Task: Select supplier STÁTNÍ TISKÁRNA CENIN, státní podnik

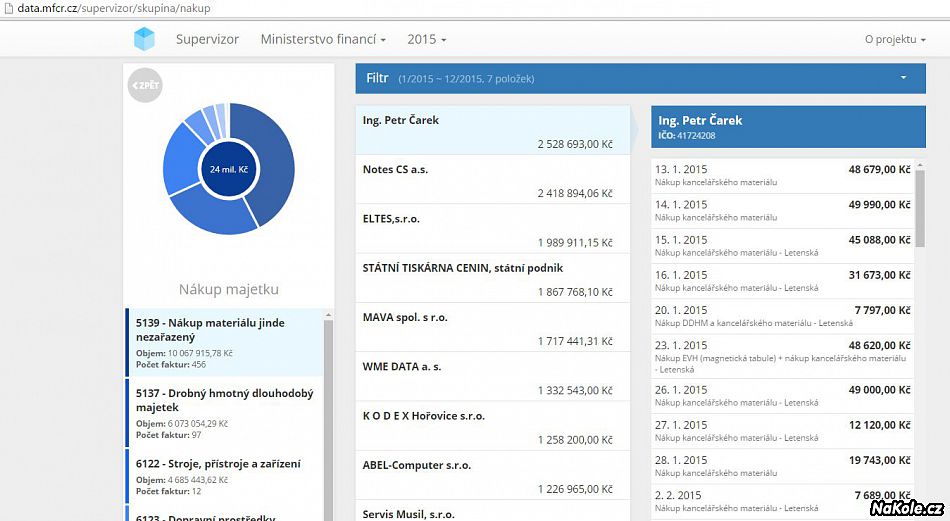Action: pyautogui.click(x=493, y=278)
